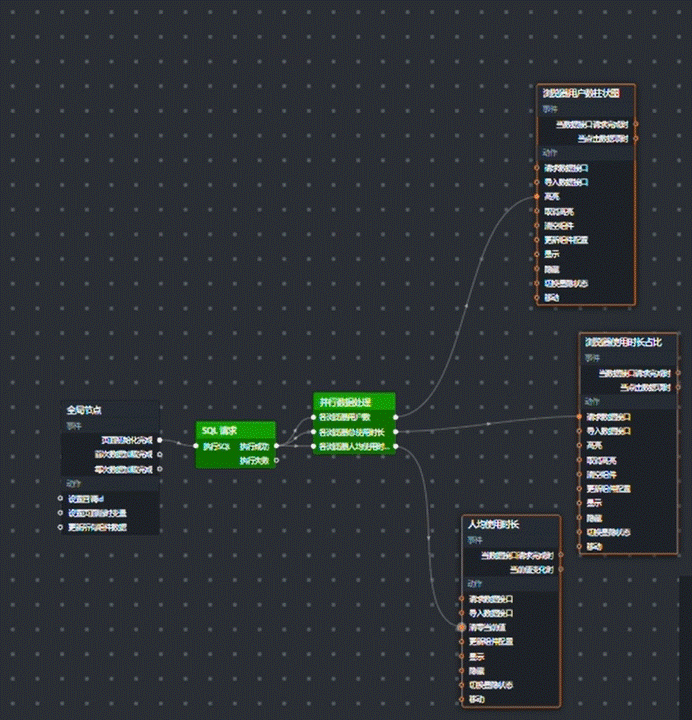Click 隐藏 port on 浏览器使用时长占比 node
The image size is (692, 720).
pyautogui.click(x=579, y=518)
